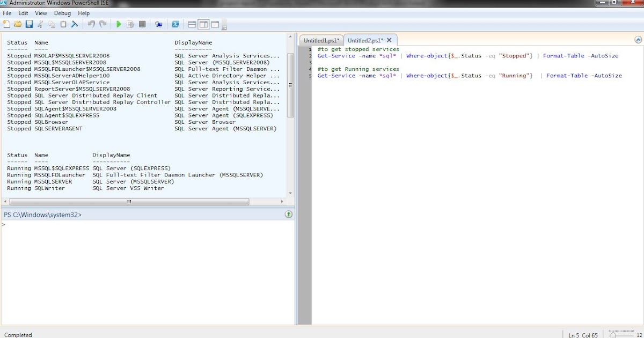This screenshot has width=644, height=338.
Task: Toggle Show Script Pane Maximized layout
Action: (214, 24)
